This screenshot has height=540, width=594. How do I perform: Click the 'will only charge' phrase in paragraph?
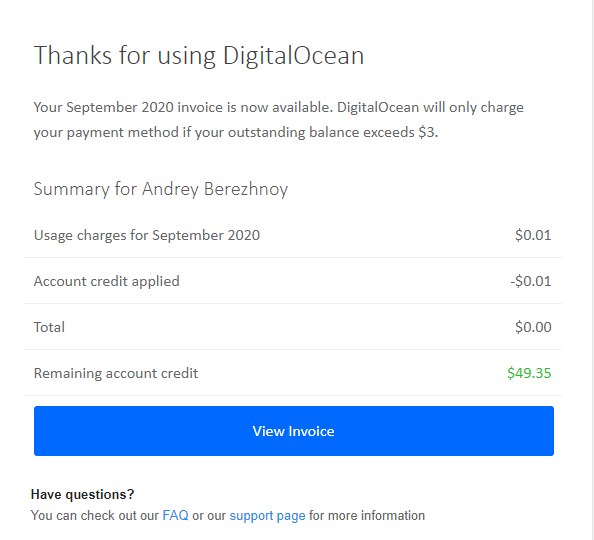point(473,108)
